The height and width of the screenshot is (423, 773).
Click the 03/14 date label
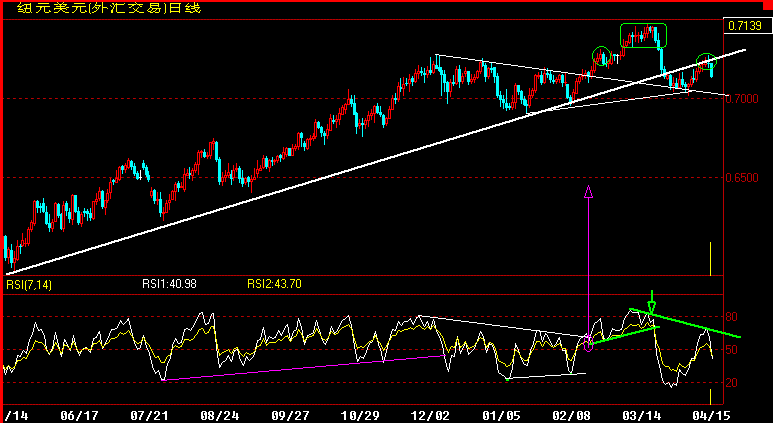pyautogui.click(x=642, y=416)
